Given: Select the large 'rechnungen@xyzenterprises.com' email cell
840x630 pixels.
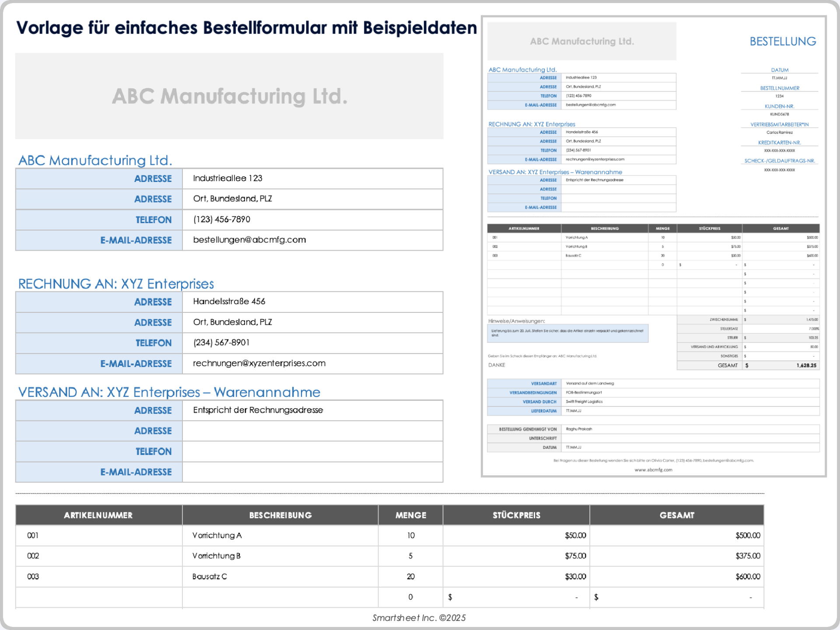Looking at the screenshot, I should 312,364.
